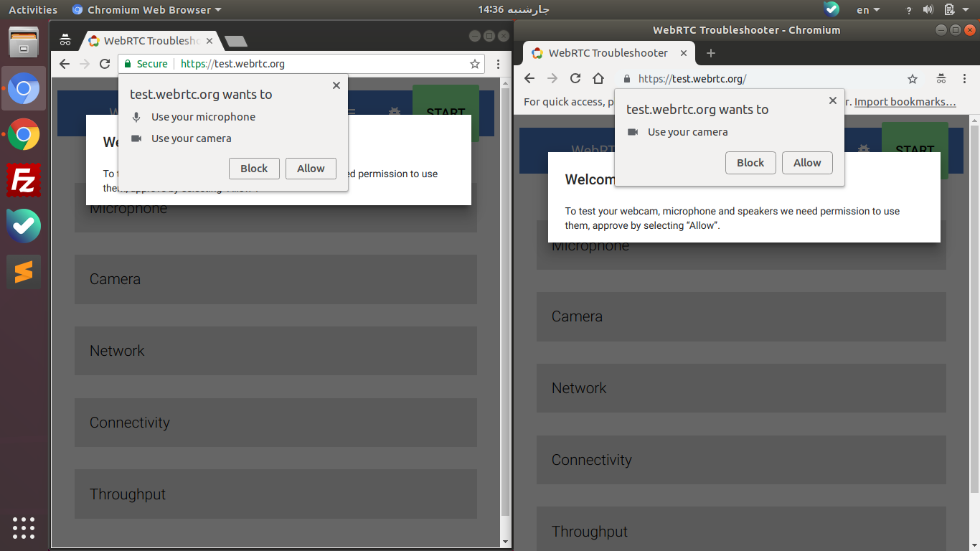The height and width of the screenshot is (551, 980).
Task: Launch FileZilla from the dock
Action: point(24,180)
